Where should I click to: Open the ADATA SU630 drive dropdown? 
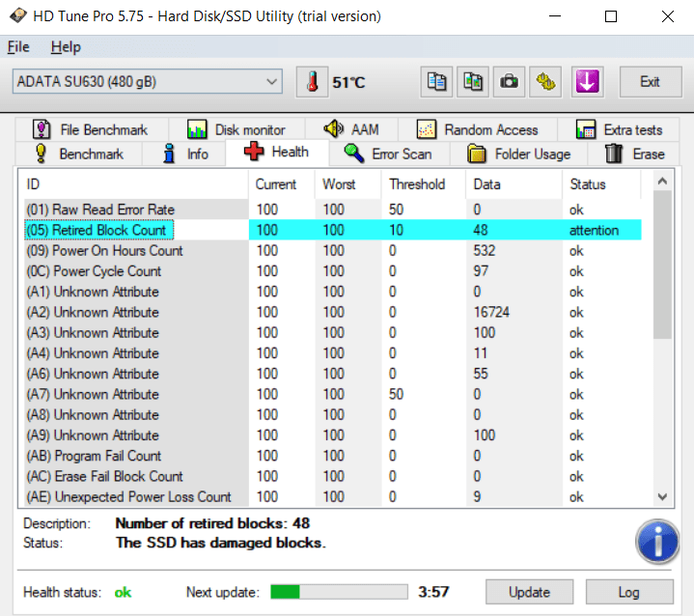[x=148, y=81]
